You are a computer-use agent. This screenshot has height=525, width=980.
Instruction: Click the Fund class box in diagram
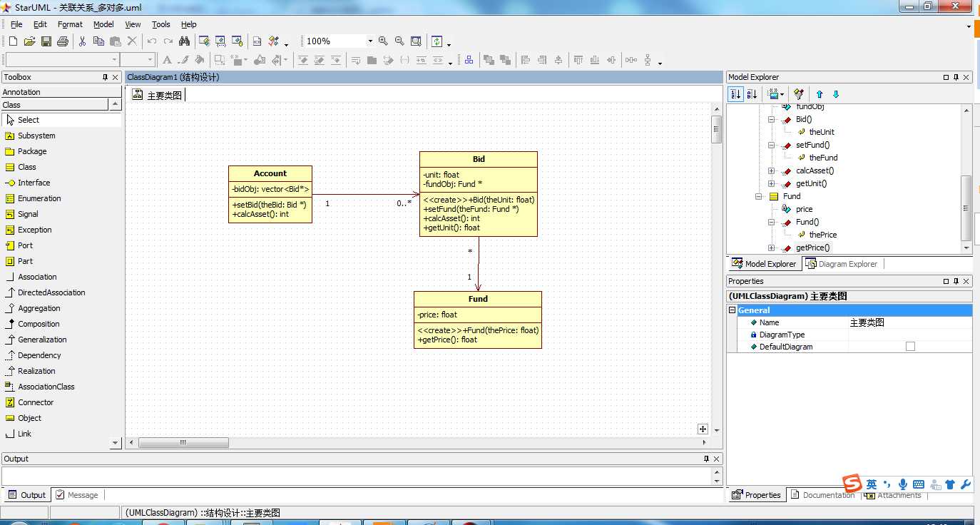[x=477, y=299]
